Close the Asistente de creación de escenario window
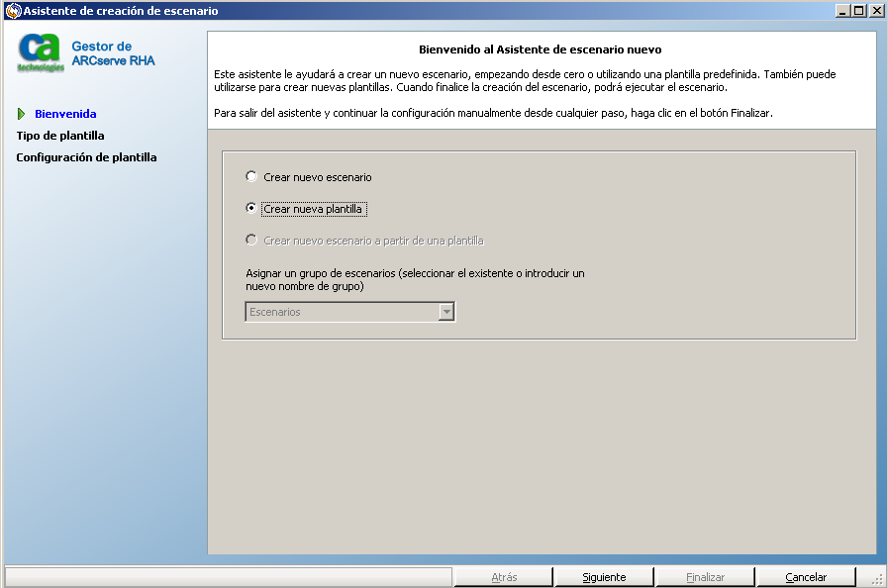The width and height of the screenshot is (888, 588). (875, 11)
